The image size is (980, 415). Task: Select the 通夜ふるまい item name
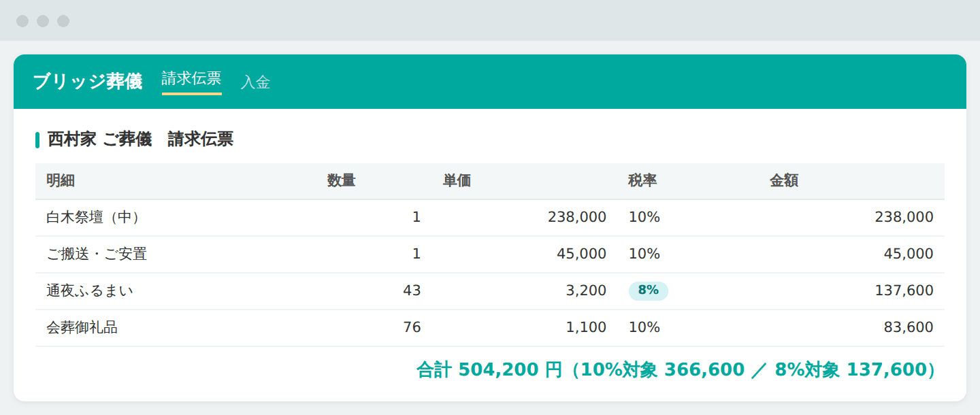90,291
